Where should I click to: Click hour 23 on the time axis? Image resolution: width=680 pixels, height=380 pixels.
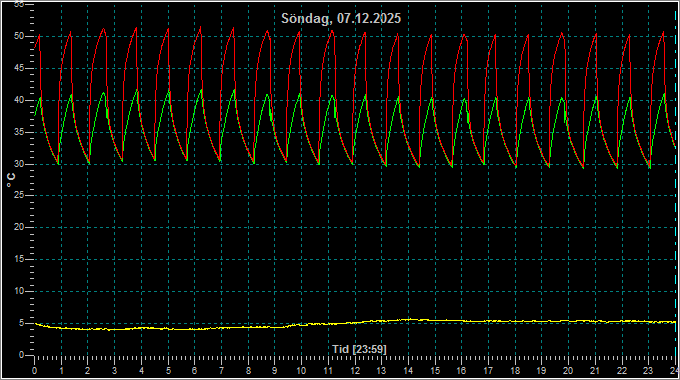[x=648, y=371]
